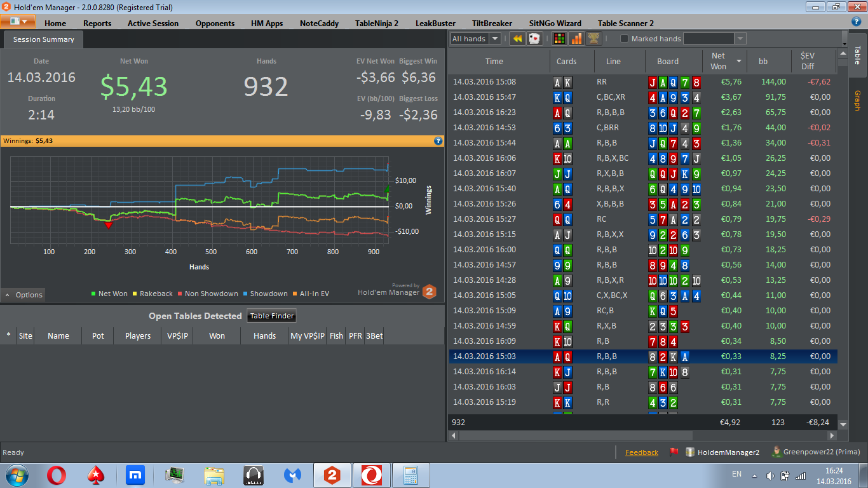The height and width of the screenshot is (488, 868).
Task: Open the TiltBreaker tab
Action: [x=492, y=23]
